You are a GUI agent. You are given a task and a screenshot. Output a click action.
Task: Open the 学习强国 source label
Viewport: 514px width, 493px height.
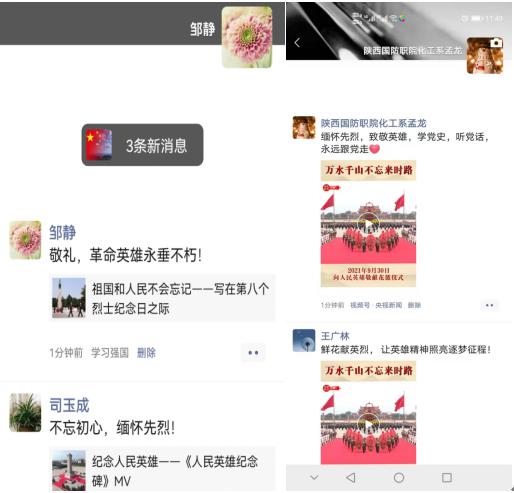pyautogui.click(x=110, y=353)
